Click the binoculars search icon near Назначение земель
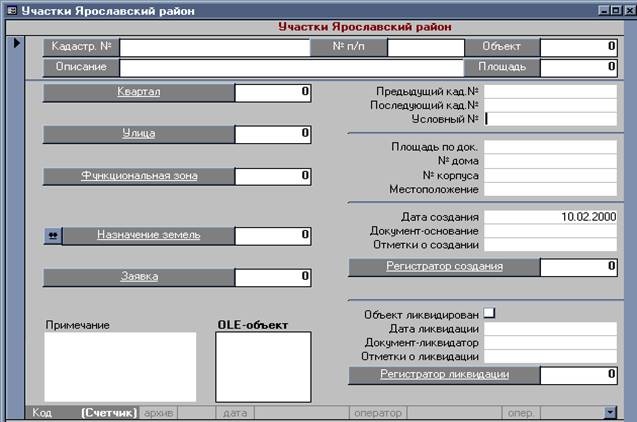This screenshot has height=422, width=637. coord(53,235)
